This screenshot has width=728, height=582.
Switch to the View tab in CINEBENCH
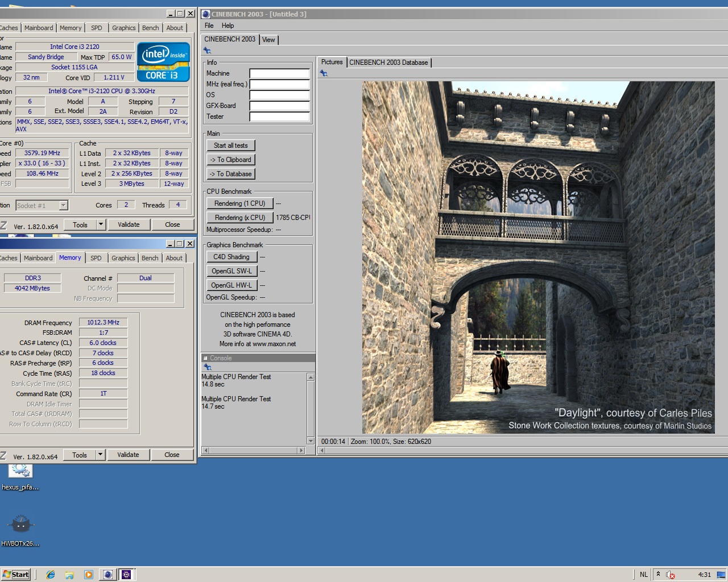268,40
